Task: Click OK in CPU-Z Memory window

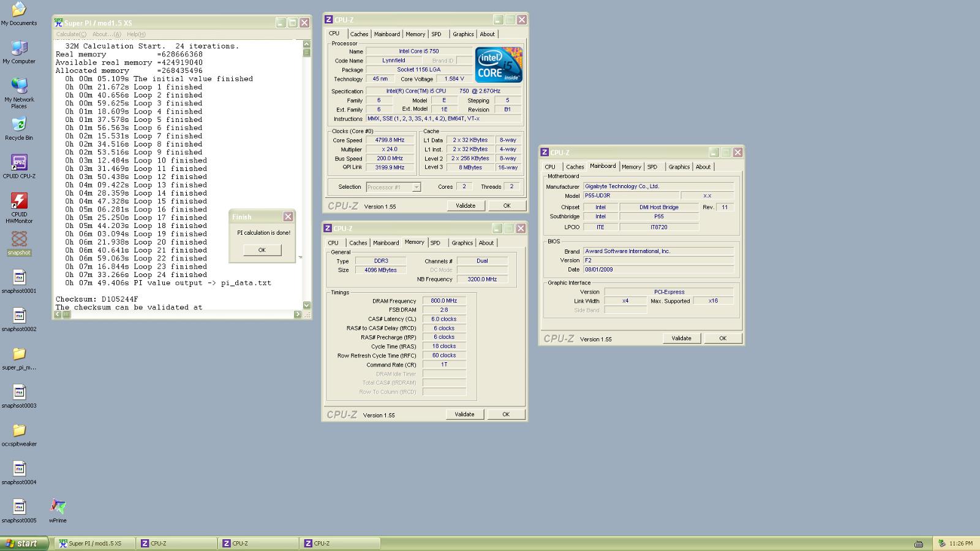Action: (506, 414)
